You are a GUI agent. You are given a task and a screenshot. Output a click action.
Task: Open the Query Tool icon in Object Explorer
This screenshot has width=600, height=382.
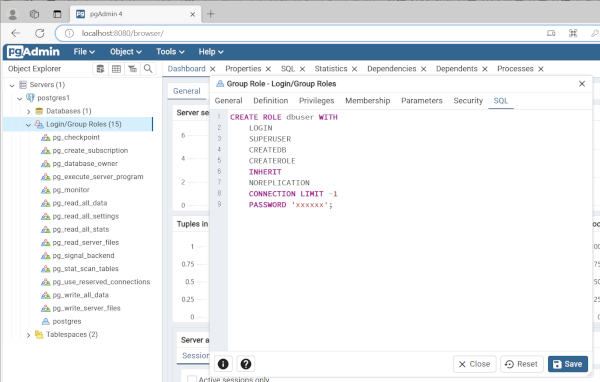coord(100,69)
